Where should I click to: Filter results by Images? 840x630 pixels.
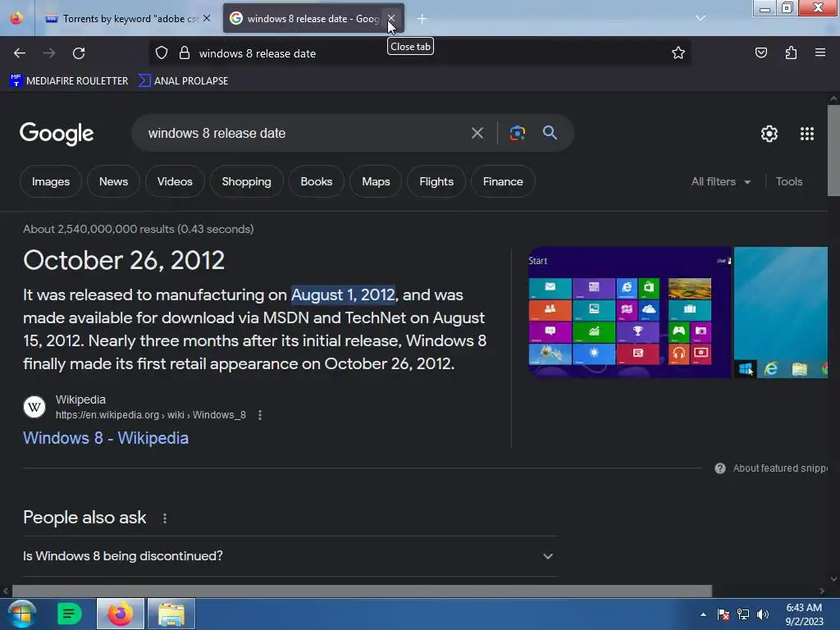[50, 181]
